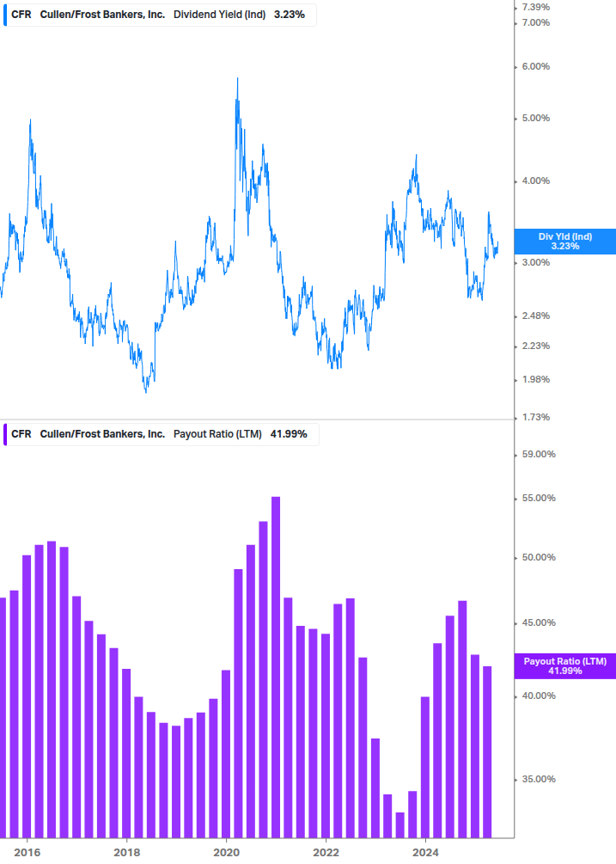Viewport: 616px width, 864px height.
Task: Click the blue color marker beside CFR dividend legend
Action: click(5, 15)
